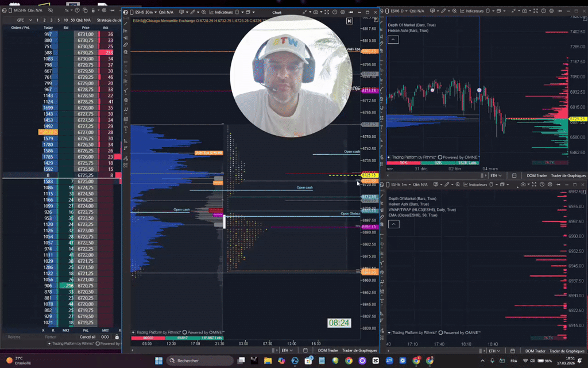Open the GTC order duration dropdown in DOM
The image size is (588, 368).
24,20
